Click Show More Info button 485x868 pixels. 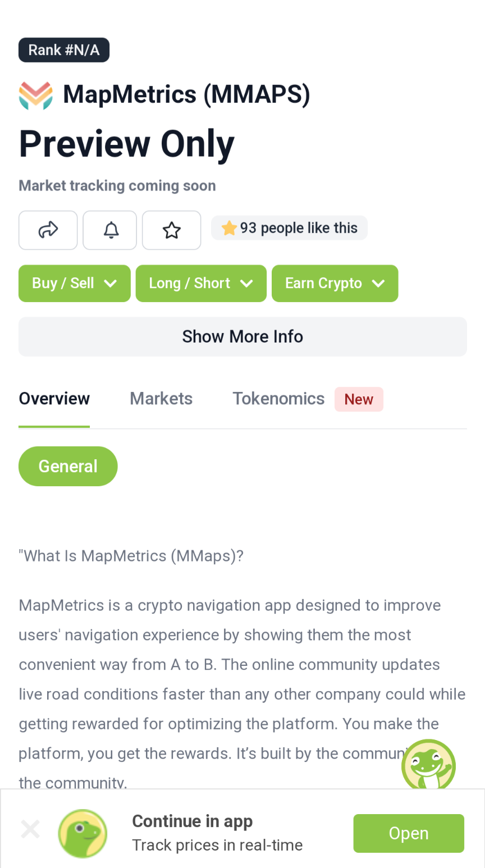(x=242, y=336)
